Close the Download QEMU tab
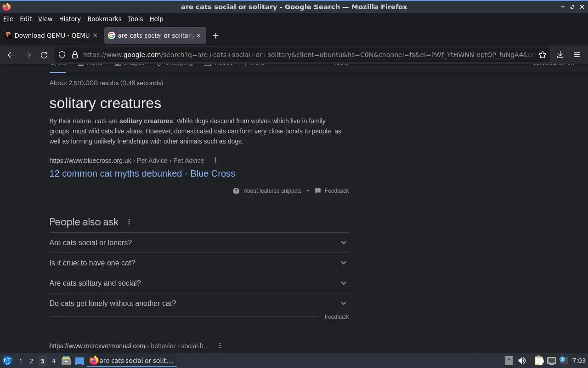The width and height of the screenshot is (588, 368). [95, 35]
